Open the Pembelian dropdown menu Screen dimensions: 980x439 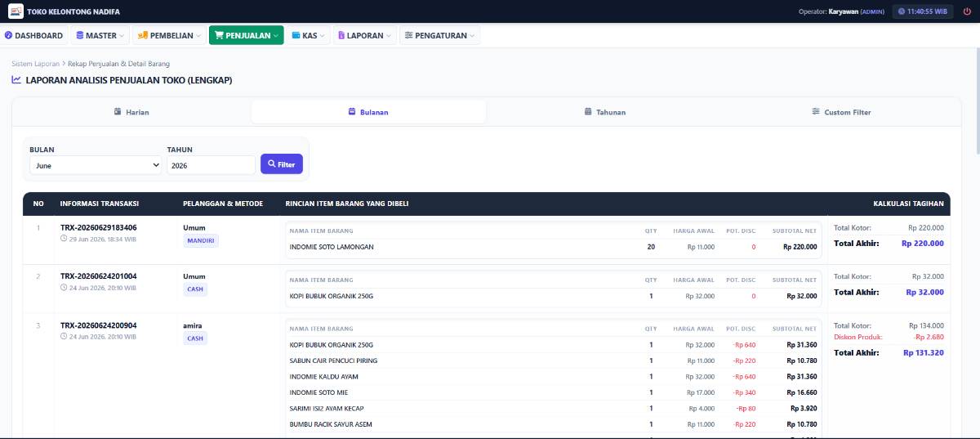pyautogui.click(x=168, y=35)
